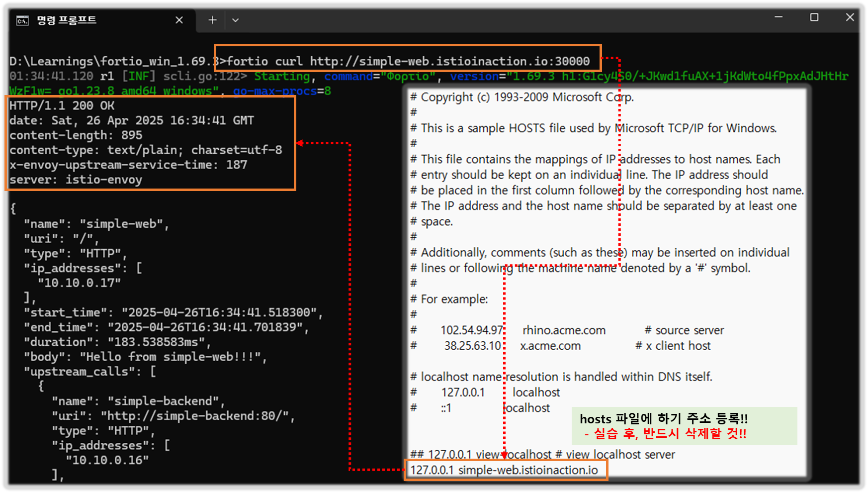Click '"duration": "183.538583ms"' line
This screenshot has width=868, height=493.
point(117,342)
